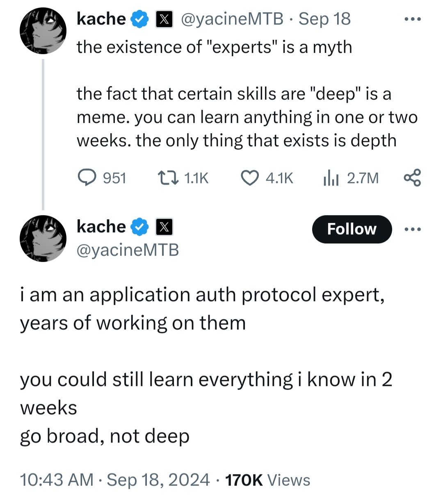443x504 pixels.
Task: Open view analytics bar chart icon
Action: click(331, 178)
